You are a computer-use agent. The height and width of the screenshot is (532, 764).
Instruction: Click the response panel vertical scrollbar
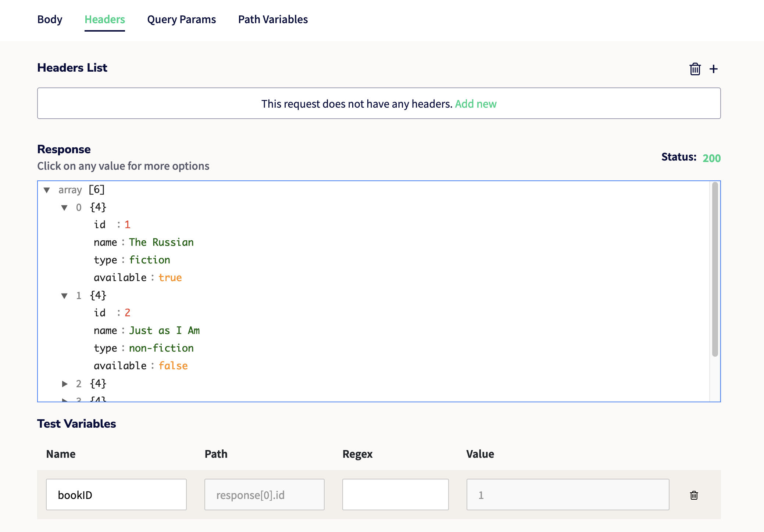tap(715, 269)
